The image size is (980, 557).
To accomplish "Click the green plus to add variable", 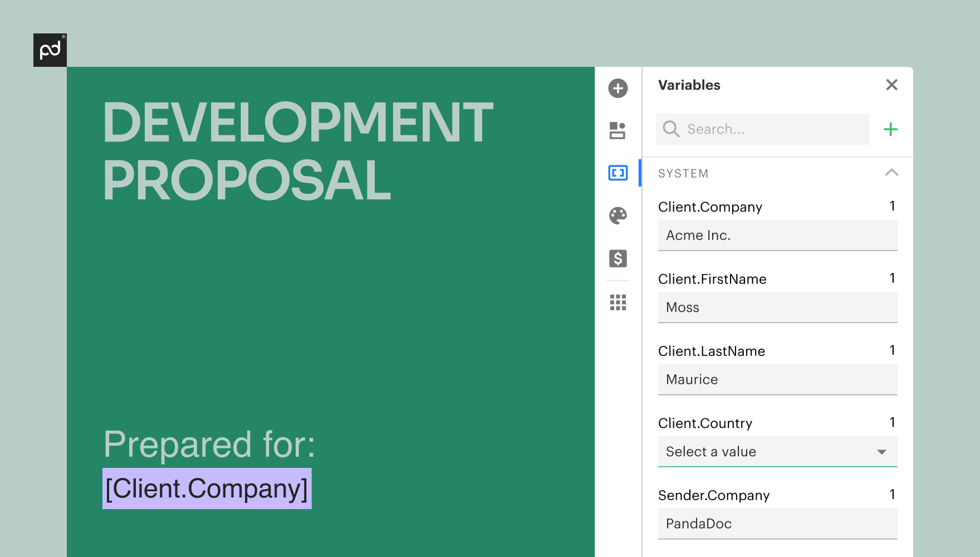I will click(890, 129).
